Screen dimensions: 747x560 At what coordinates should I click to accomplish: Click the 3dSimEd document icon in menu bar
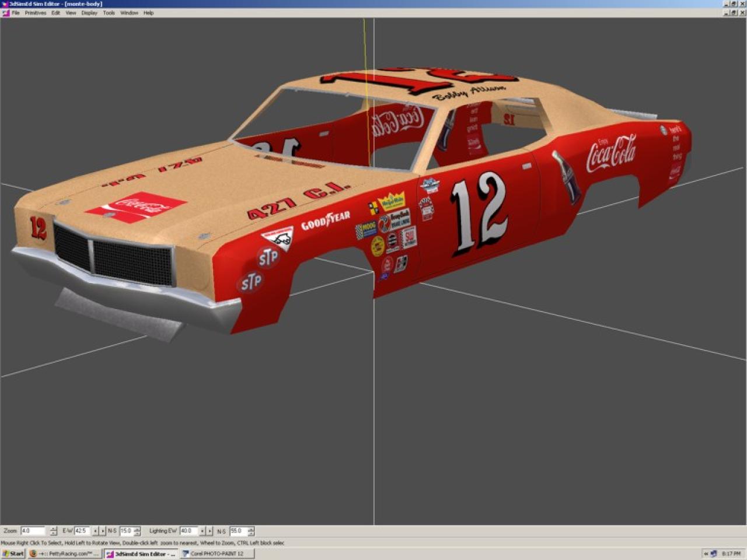coord(6,13)
